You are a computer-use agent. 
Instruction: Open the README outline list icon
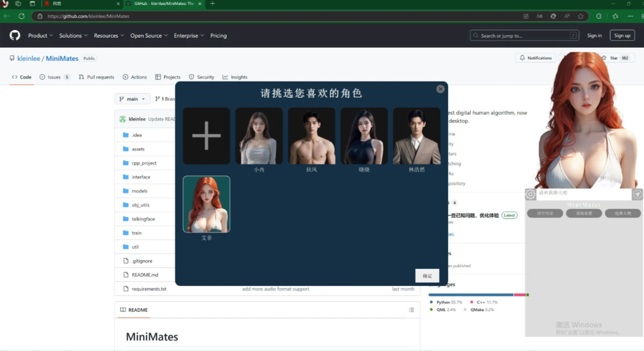[x=411, y=310]
